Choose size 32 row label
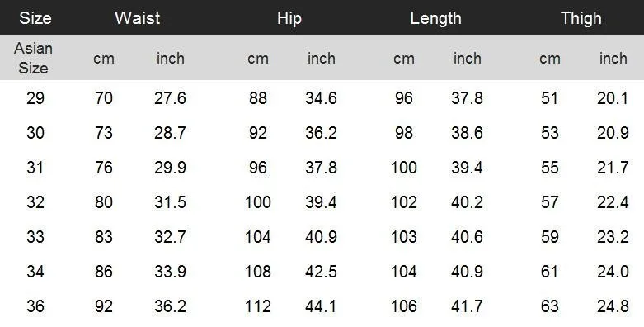This screenshot has height=327, width=644. click(35, 202)
